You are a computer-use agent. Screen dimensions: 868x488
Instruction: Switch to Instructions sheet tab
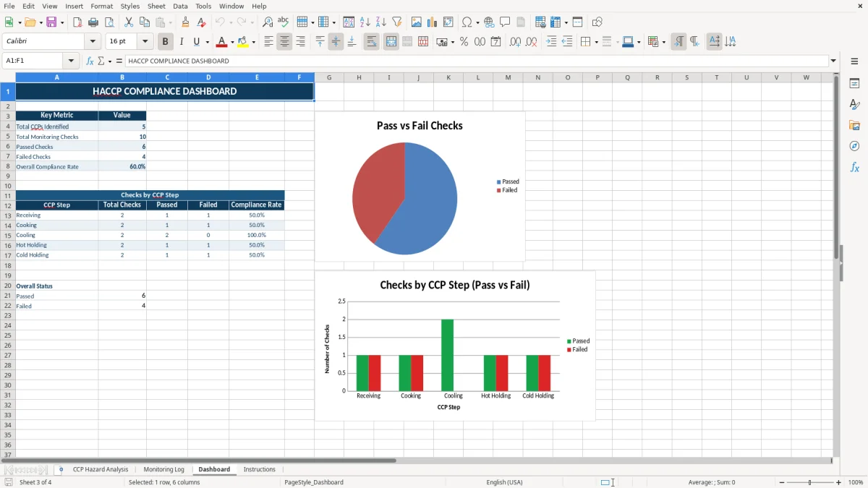click(260, 469)
